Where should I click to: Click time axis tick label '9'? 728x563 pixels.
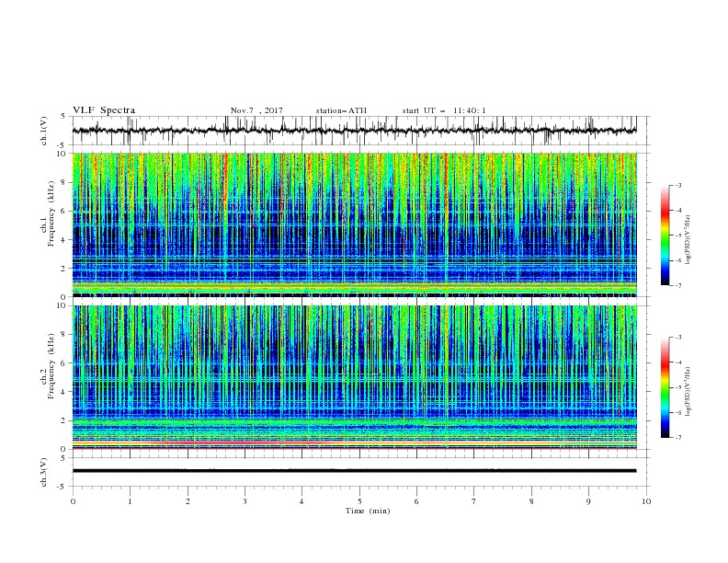coord(588,501)
